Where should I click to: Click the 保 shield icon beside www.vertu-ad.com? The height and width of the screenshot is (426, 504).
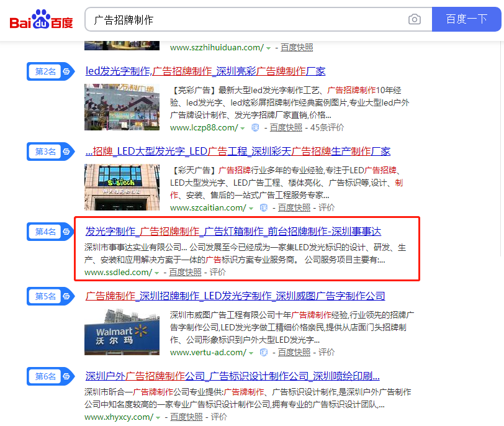(264, 352)
